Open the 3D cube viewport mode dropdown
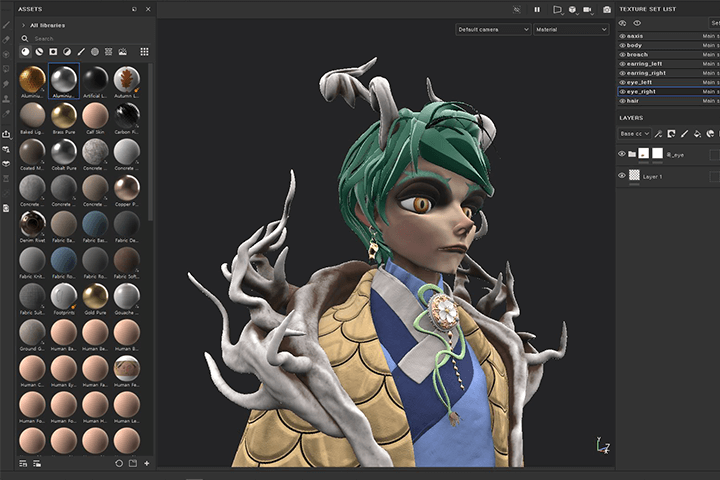Screen dimensions: 720x480 [x=573, y=10]
